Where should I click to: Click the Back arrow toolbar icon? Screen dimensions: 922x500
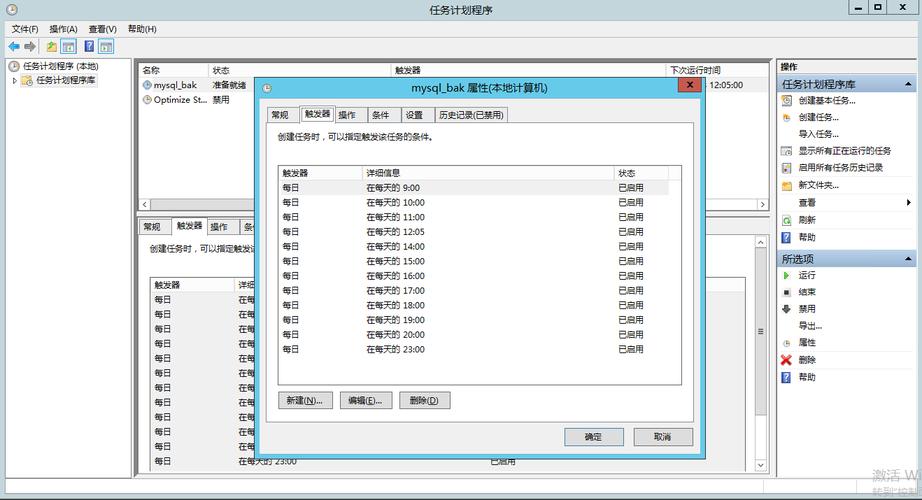coord(14,46)
